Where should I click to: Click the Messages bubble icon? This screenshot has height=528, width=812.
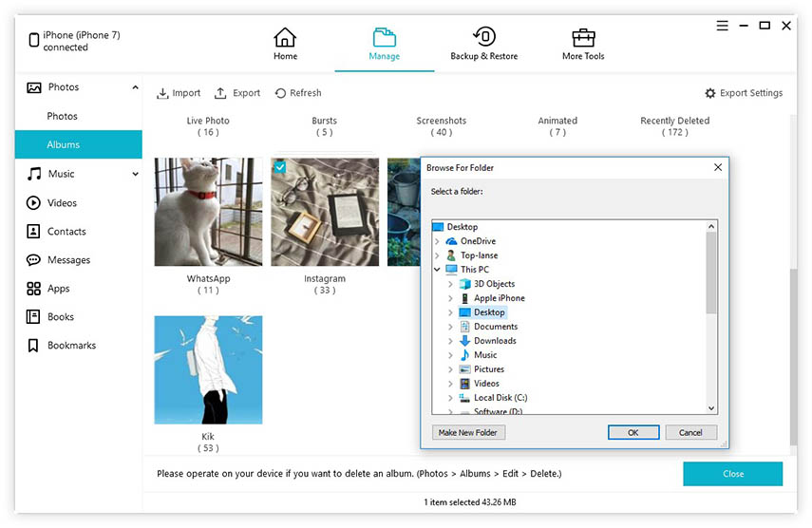pyautogui.click(x=33, y=260)
